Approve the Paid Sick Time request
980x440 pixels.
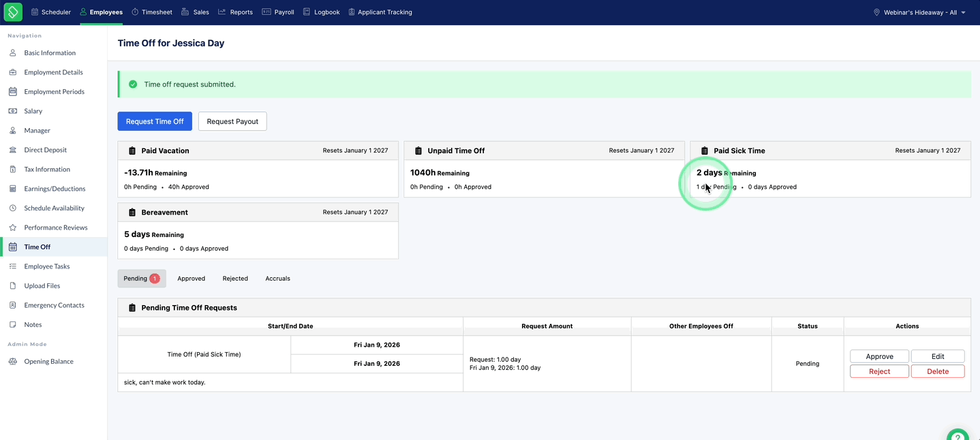(x=879, y=356)
